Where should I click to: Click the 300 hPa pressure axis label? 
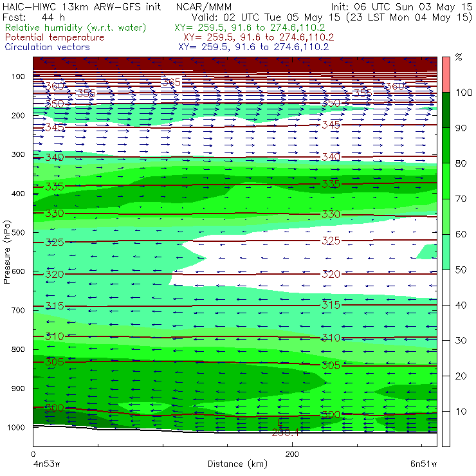coord(18,154)
